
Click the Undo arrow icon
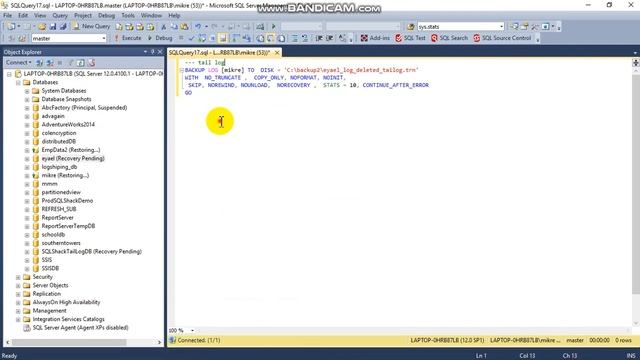(x=198, y=27)
